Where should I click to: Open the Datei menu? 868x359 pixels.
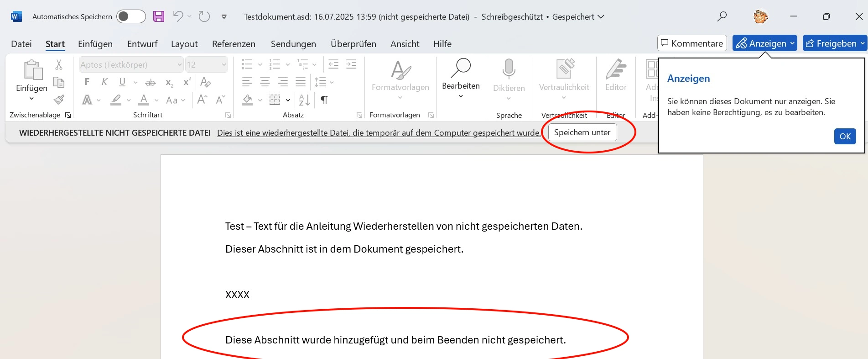coord(21,44)
